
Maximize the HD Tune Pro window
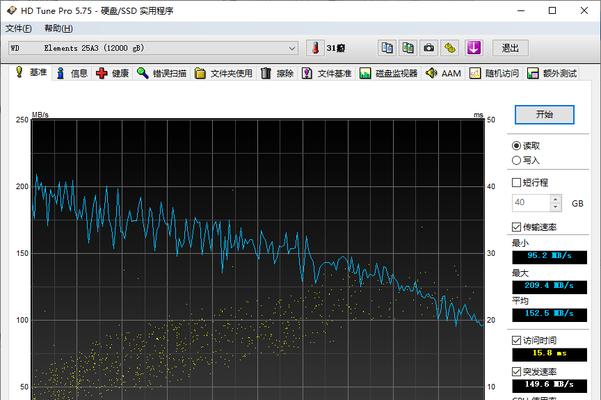pos(552,11)
